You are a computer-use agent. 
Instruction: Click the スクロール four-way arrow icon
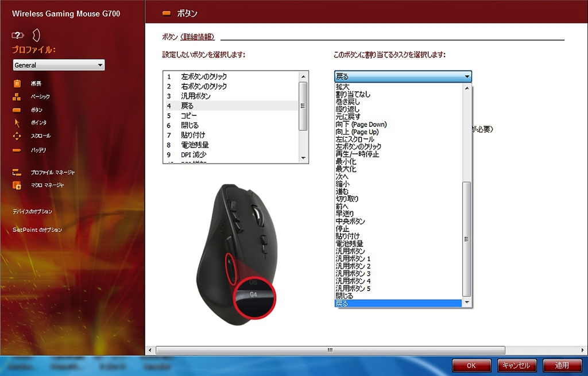17,136
